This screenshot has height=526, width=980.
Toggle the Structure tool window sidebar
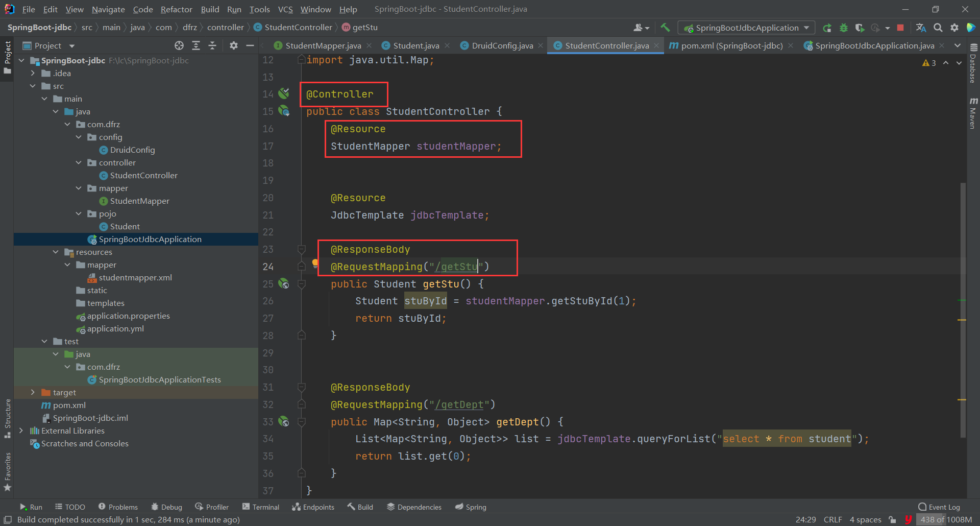7,418
